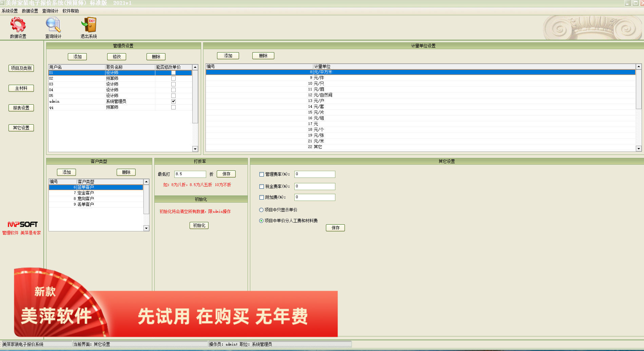
Task: Select the 意向客户 customer type row
Action: tap(96, 199)
